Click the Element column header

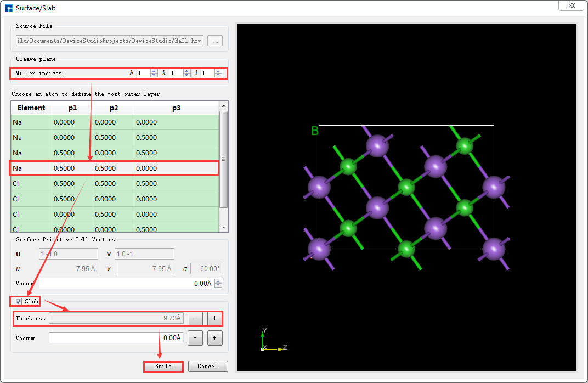[x=31, y=108]
